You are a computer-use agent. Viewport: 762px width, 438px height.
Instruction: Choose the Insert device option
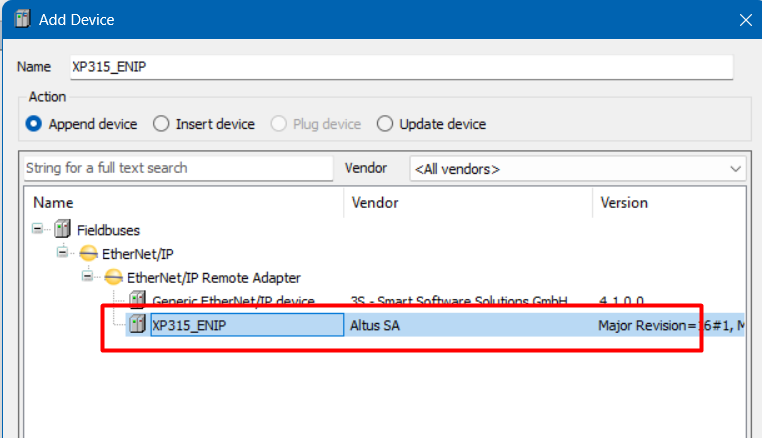(x=161, y=124)
